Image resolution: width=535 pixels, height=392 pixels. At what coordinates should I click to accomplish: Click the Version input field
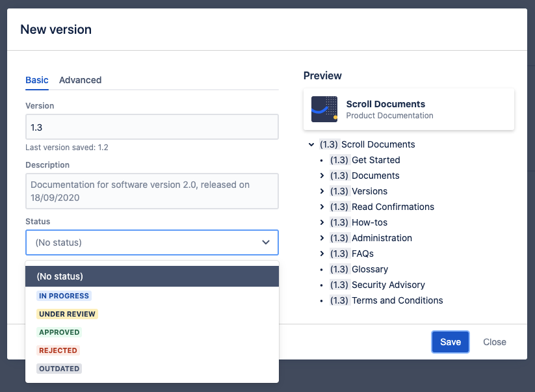[151, 127]
